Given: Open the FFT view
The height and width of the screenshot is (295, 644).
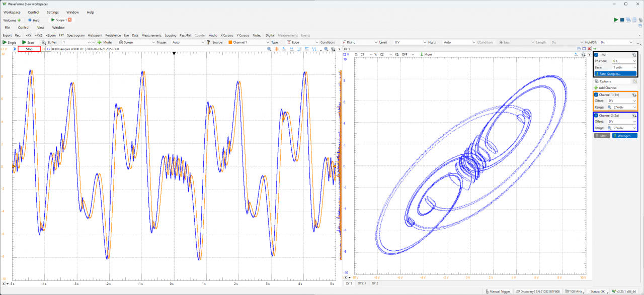Looking at the screenshot, I should point(61,35).
